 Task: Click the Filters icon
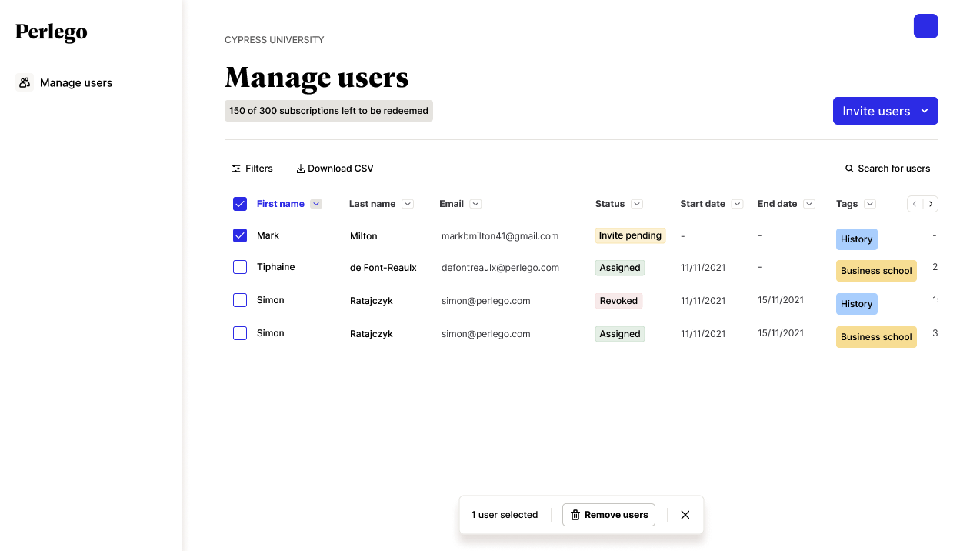[x=236, y=168]
